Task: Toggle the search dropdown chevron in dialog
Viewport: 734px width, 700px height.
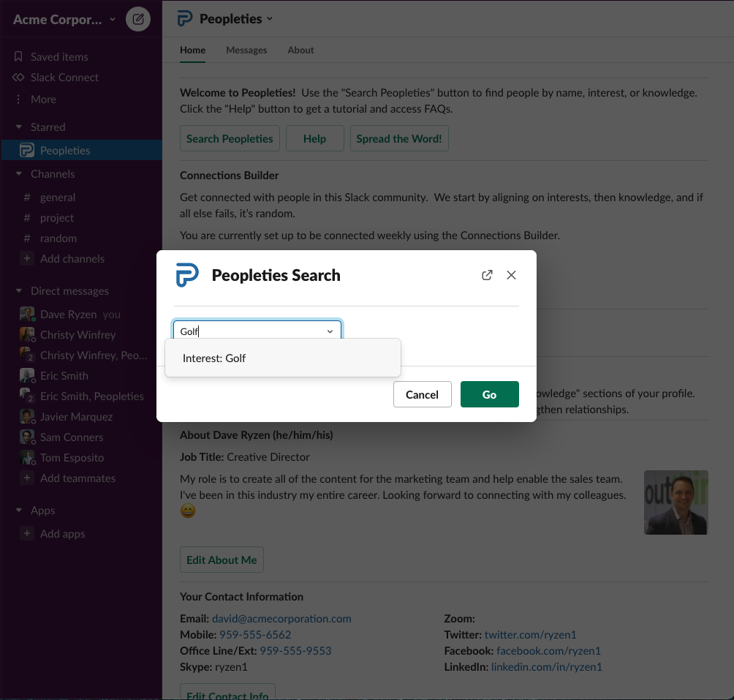Action: coord(330,331)
